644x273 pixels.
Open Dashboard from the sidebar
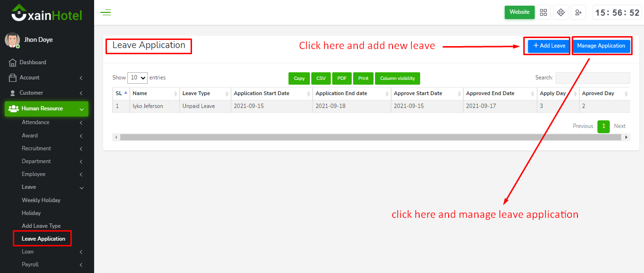[33, 62]
